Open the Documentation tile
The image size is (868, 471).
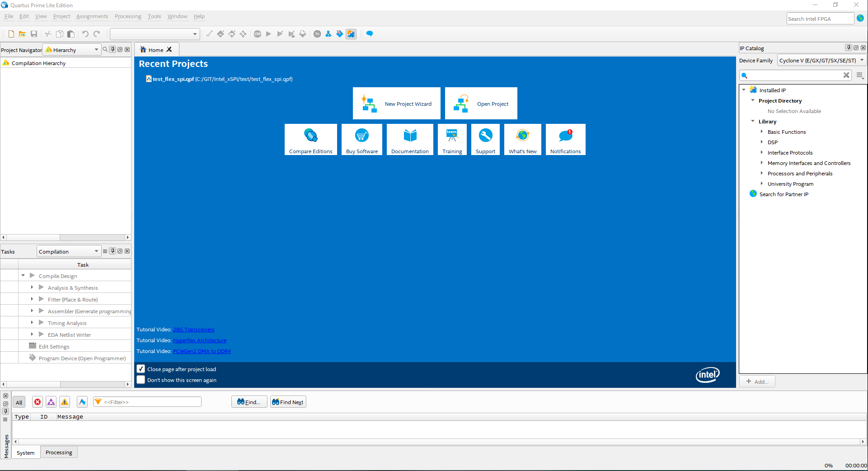[x=410, y=140]
